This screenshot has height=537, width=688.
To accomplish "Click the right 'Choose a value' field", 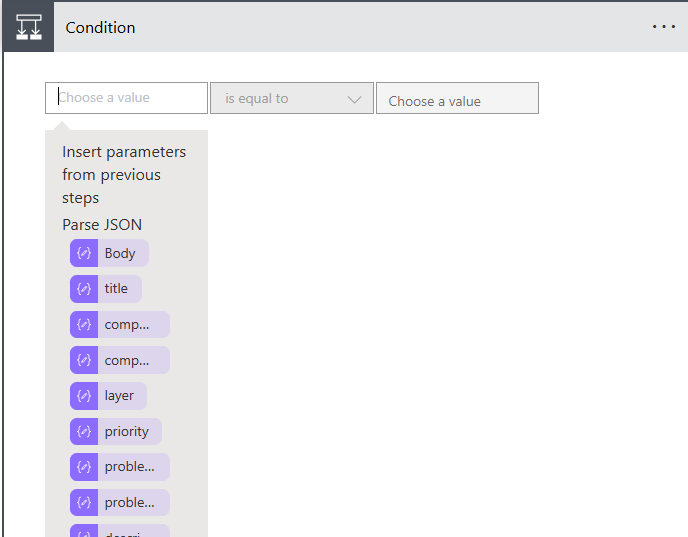I will tap(457, 99).
